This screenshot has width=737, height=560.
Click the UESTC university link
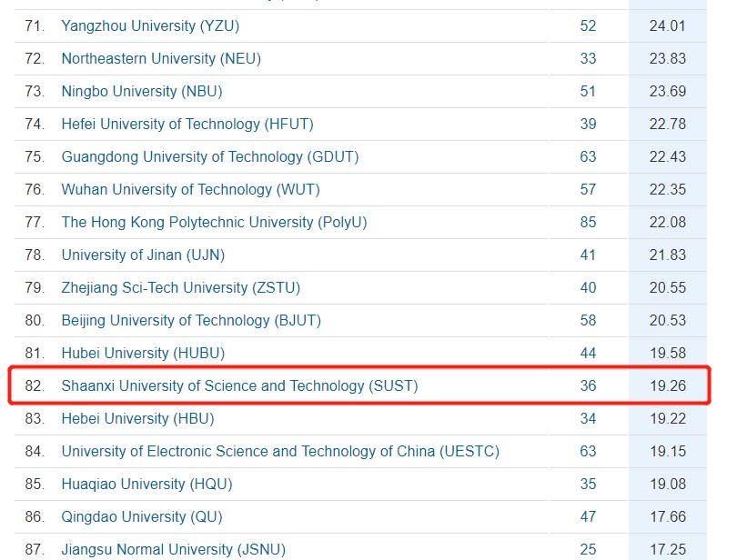[280, 451]
